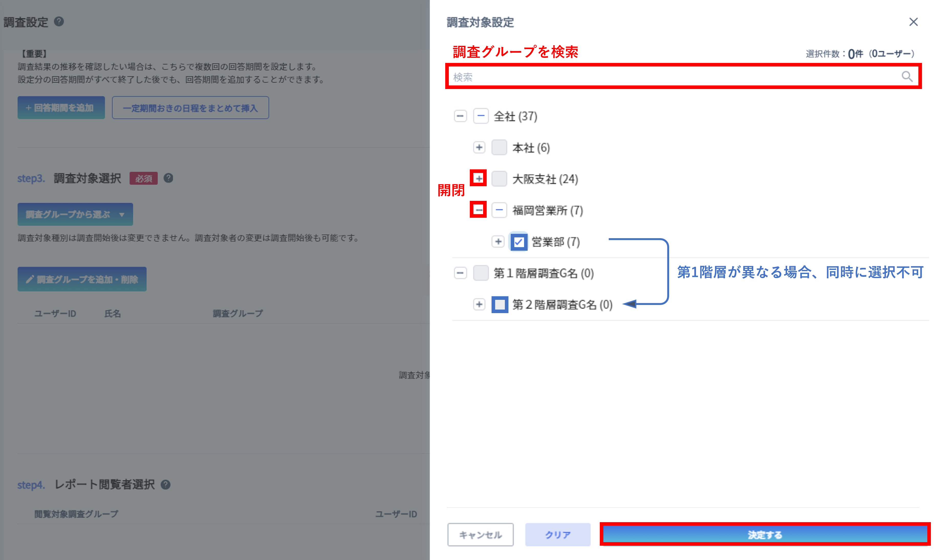935x560 pixels.
Task: Collapse the 全社 (37) tree node
Action: click(x=460, y=116)
